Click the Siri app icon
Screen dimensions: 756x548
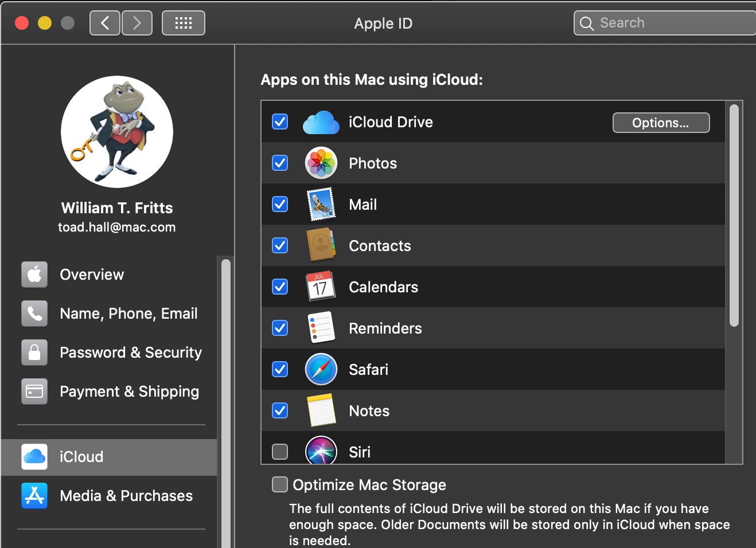coord(321,449)
